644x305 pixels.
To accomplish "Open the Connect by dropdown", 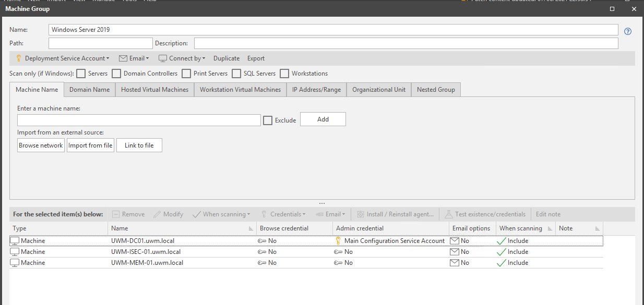I will [182, 58].
